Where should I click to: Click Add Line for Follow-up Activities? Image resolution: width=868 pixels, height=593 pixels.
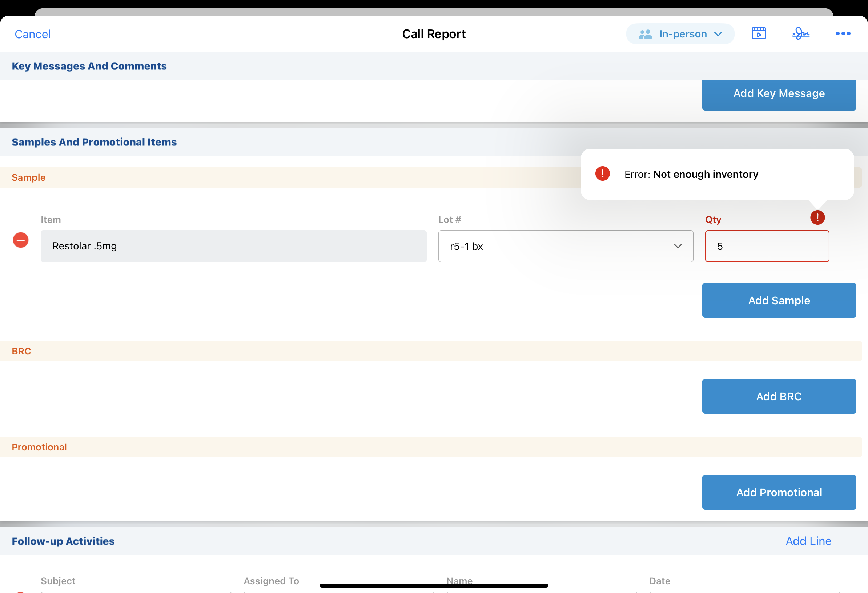tap(808, 541)
